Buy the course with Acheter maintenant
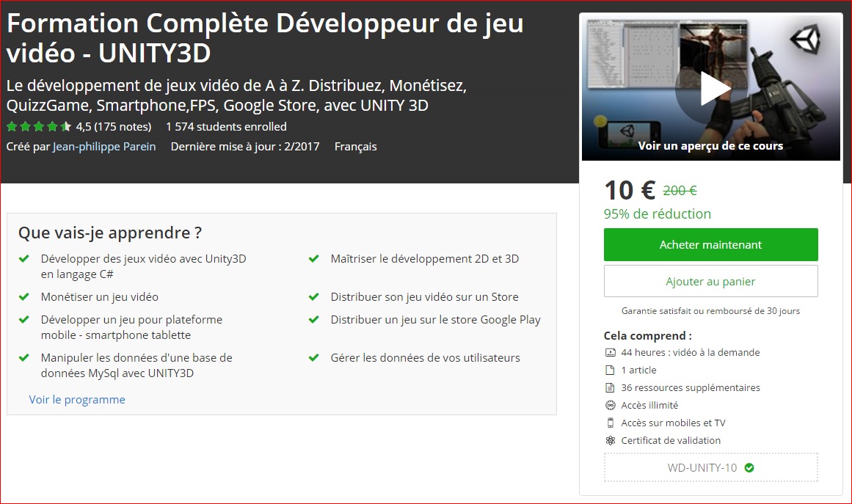Viewport: 852px width, 504px height. tap(710, 244)
